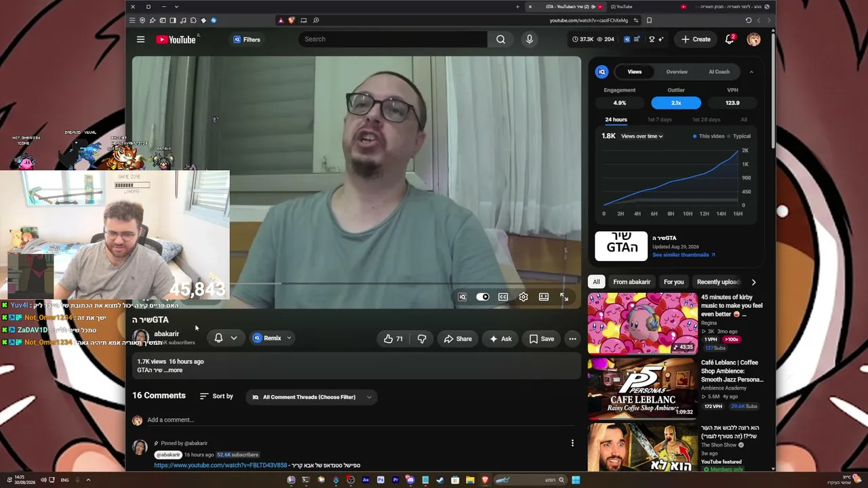868x488 pixels.
Task: Click the Outlier 2.1x blue pill
Action: (676, 103)
